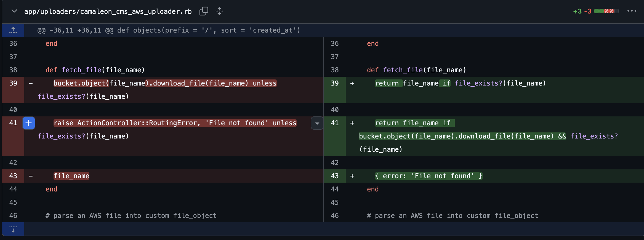Viewport: 644px width, 240px height.
Task: Click 'end' on right line 36
Action: pos(373,44)
